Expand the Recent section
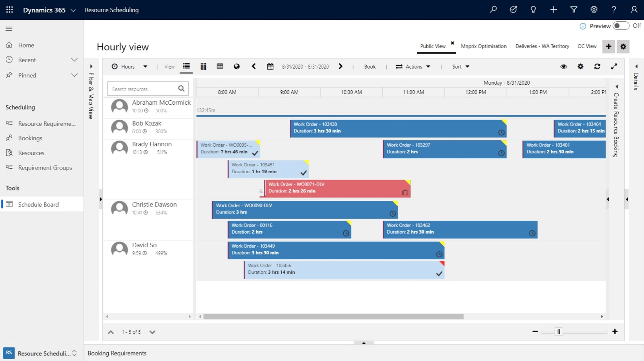644x361 pixels. 74,60
